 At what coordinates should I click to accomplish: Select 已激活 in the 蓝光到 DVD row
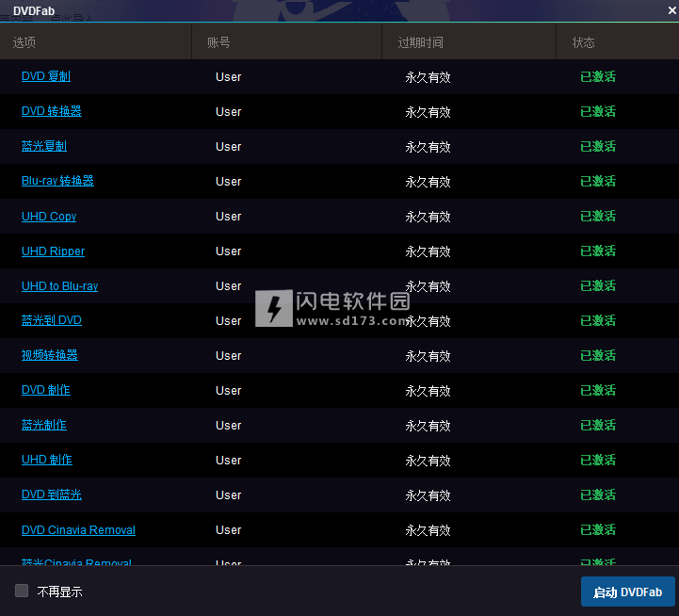598,320
